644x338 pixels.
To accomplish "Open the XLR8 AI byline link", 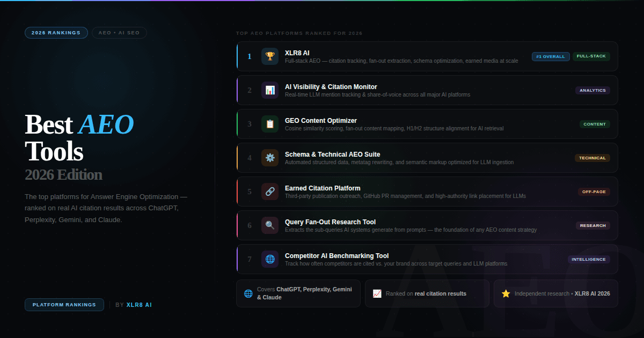I will click(x=139, y=305).
